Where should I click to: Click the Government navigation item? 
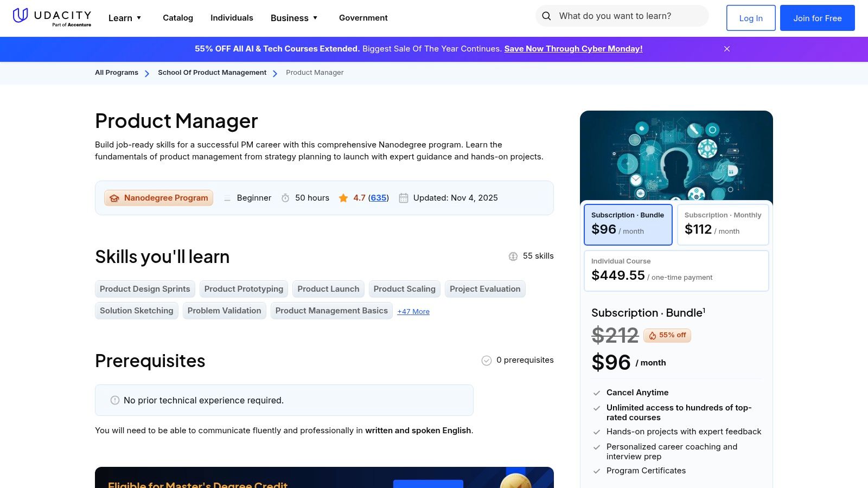coord(363,18)
